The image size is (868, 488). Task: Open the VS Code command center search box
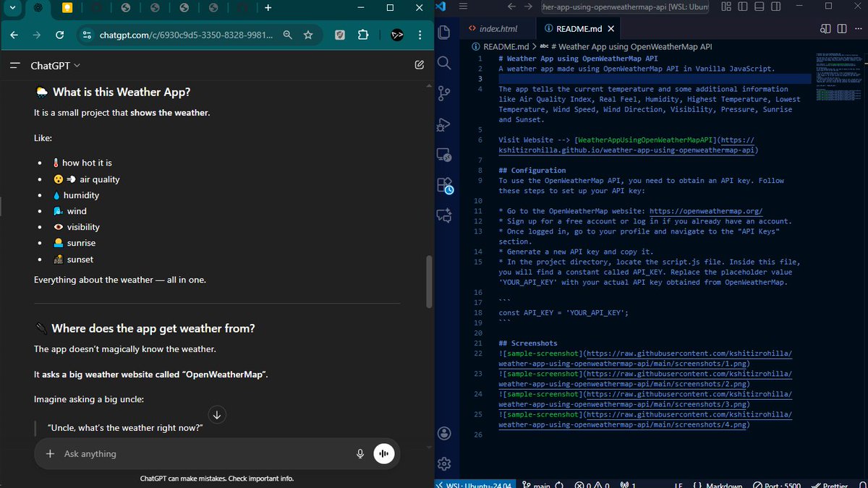tap(625, 7)
